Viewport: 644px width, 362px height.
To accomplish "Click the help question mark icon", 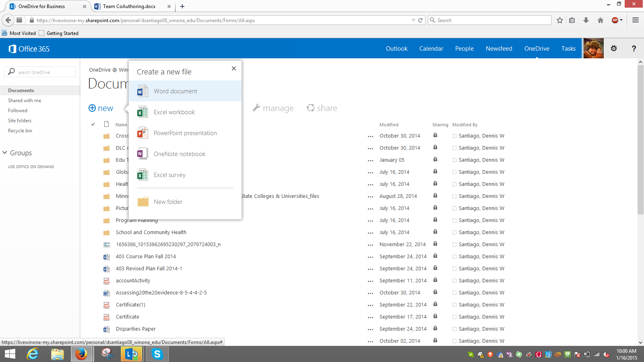I will [634, 49].
